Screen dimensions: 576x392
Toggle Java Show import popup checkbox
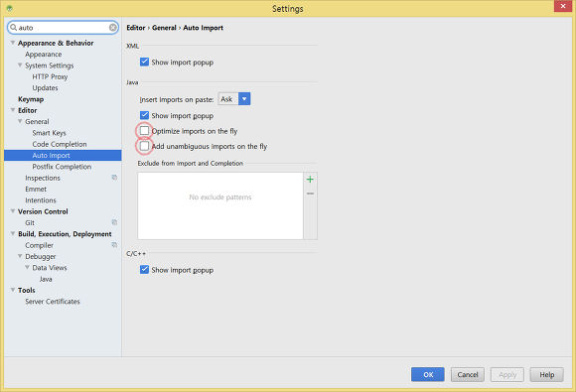[144, 115]
